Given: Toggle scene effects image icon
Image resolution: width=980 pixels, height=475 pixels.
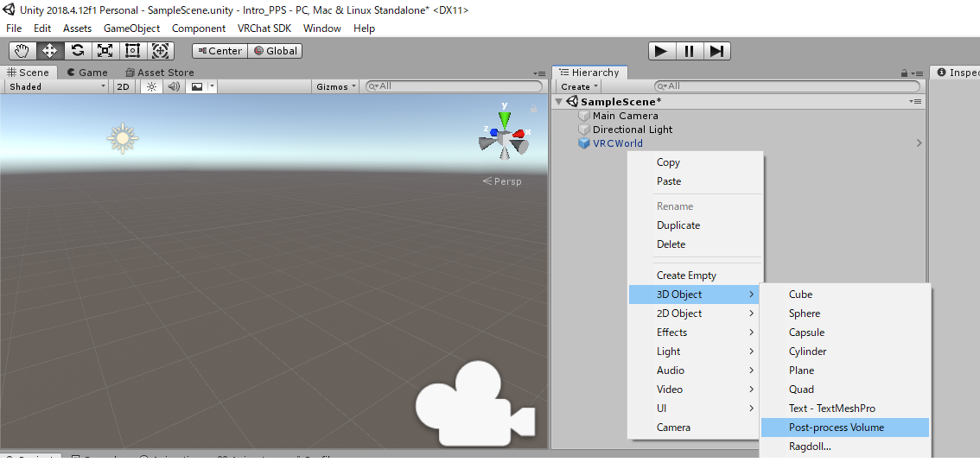Looking at the screenshot, I should pyautogui.click(x=197, y=86).
